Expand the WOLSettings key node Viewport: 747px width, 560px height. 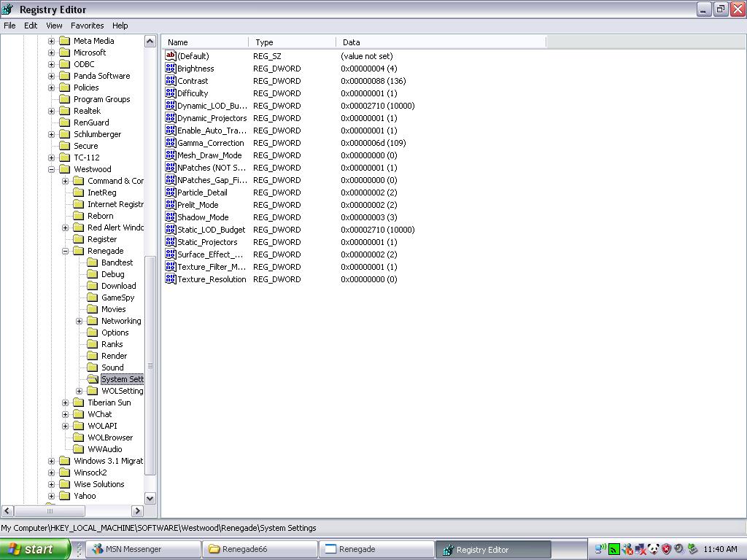80,391
